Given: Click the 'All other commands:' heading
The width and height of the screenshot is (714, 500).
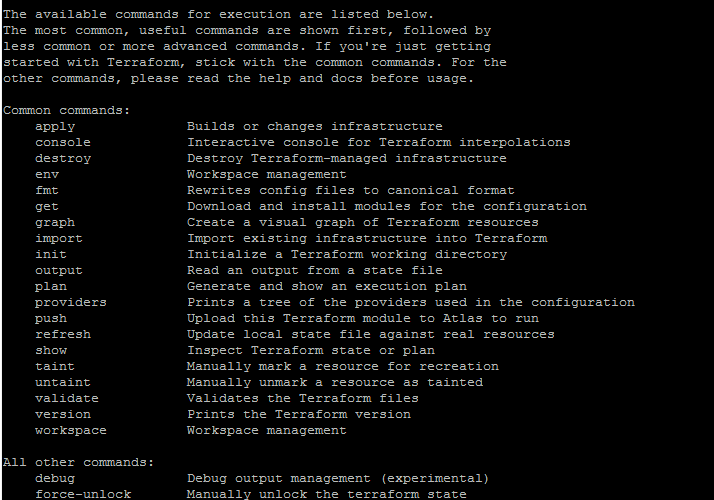Looking at the screenshot, I should click(78, 463).
